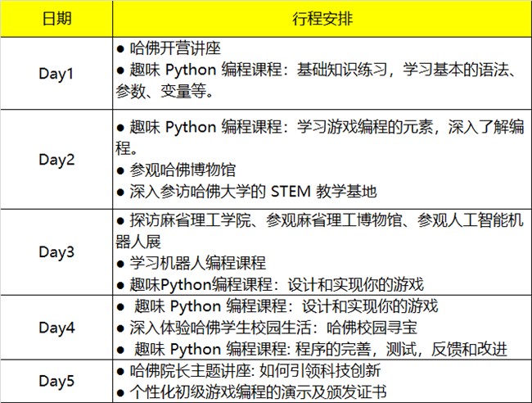Select the Day3 row label
This screenshot has width=532, height=403.
[x=56, y=252]
